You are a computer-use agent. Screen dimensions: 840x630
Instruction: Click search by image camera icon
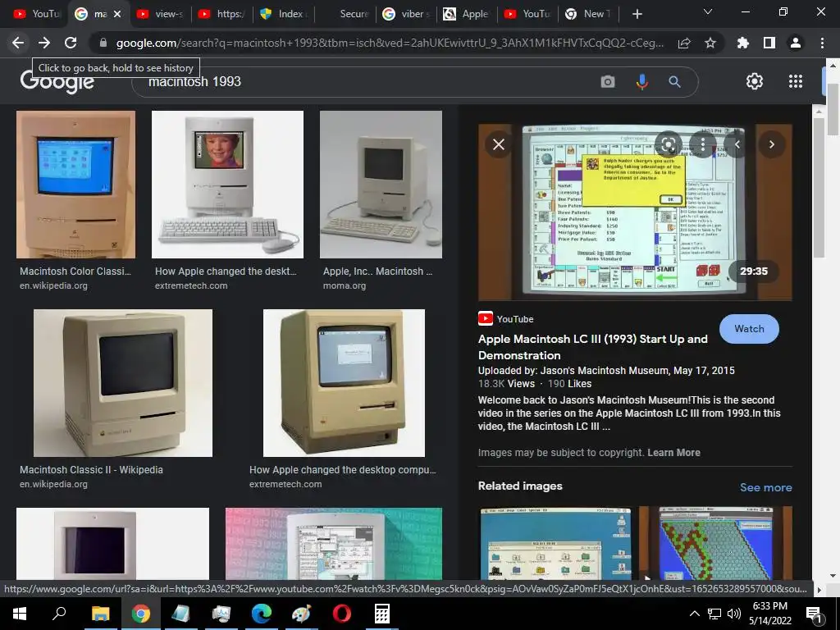tap(608, 82)
